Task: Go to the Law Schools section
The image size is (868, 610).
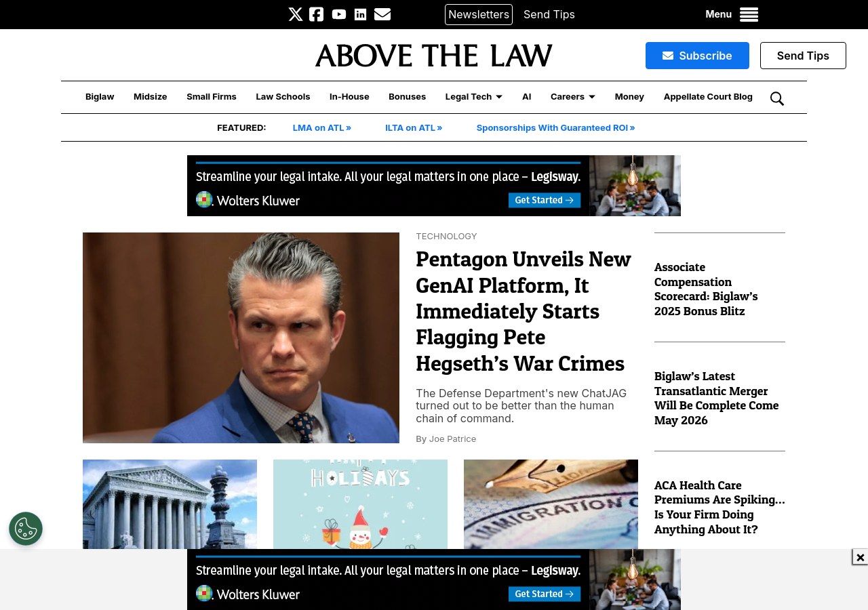Action: 283,97
